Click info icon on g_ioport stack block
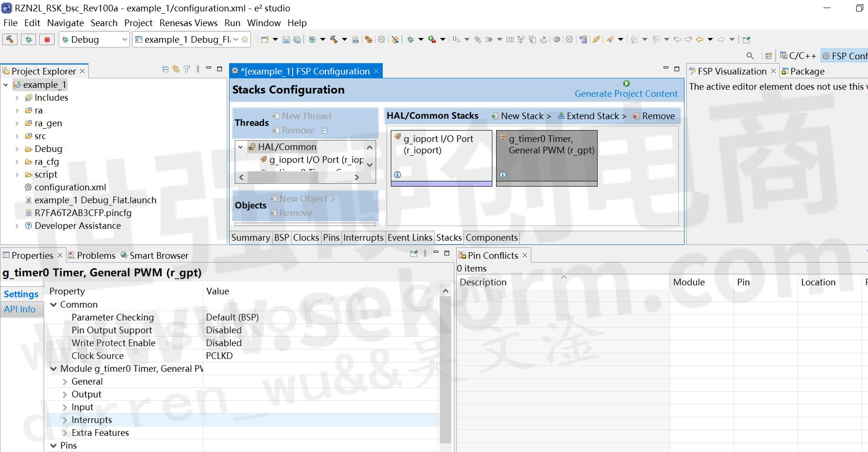The width and height of the screenshot is (868, 452). [397, 175]
